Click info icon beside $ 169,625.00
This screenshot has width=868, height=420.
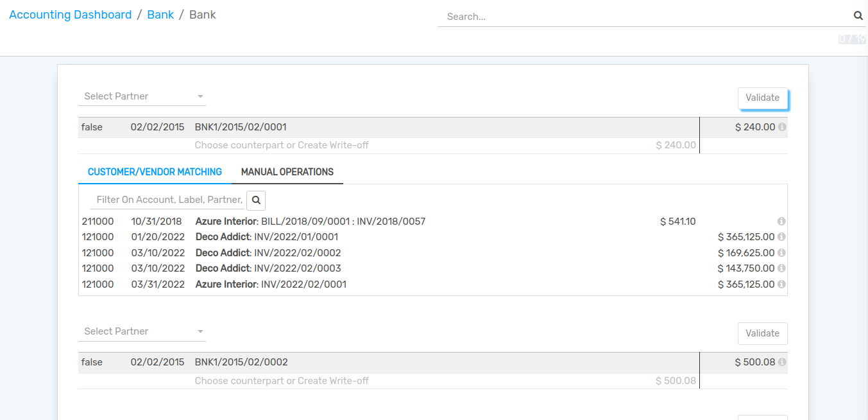point(781,253)
